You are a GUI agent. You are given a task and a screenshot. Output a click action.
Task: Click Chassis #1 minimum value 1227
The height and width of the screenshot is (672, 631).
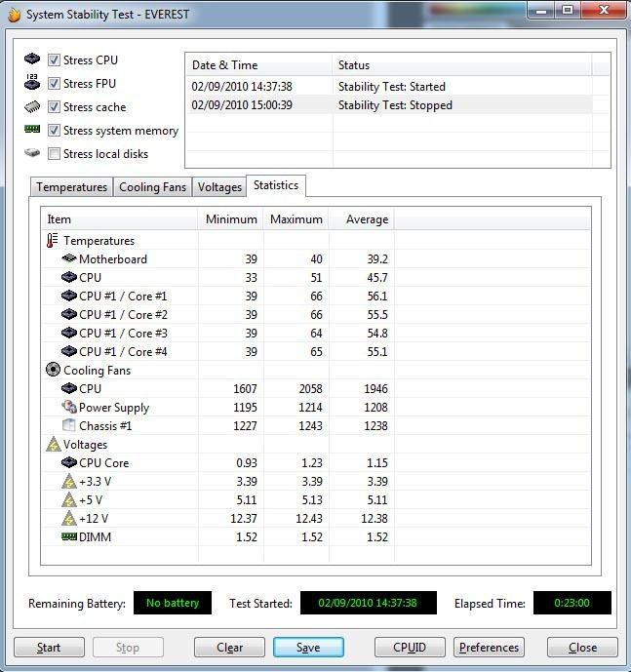(245, 426)
